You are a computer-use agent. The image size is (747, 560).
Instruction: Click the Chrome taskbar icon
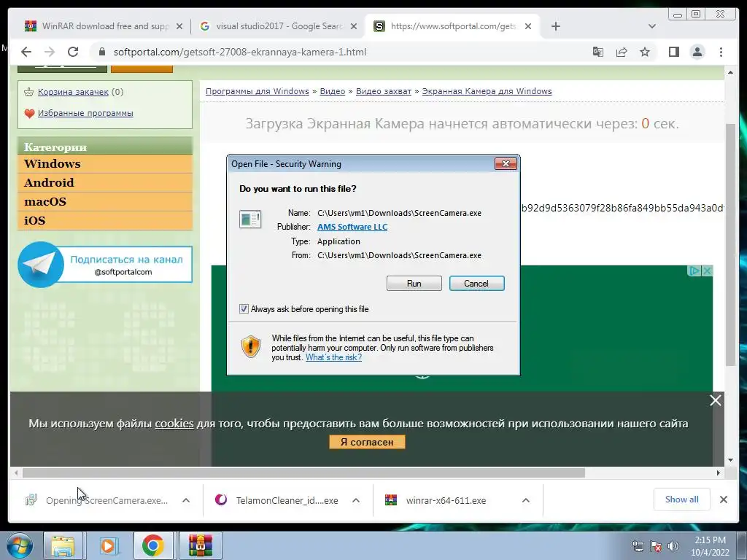153,545
